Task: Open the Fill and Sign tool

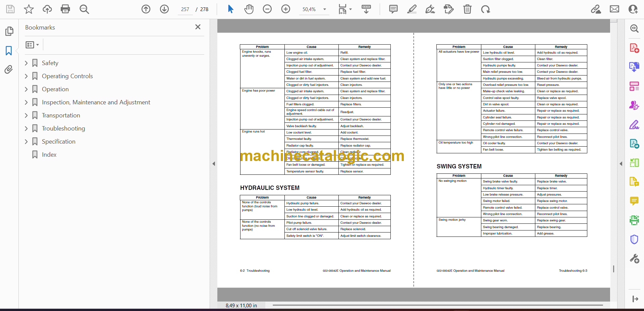Action: (x=634, y=125)
